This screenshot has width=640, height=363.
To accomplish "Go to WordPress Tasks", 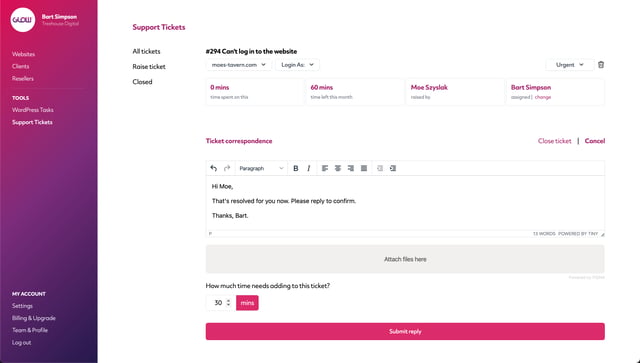I will pos(33,110).
